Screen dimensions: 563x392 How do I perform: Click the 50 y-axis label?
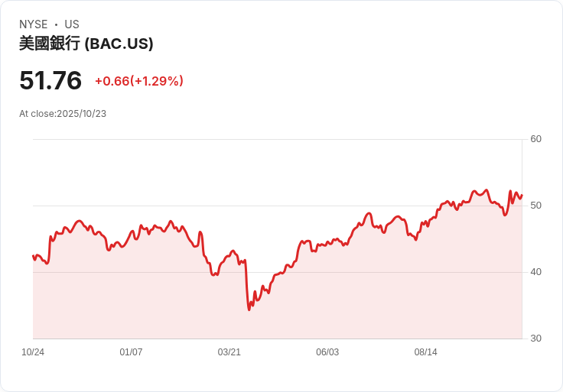click(535, 206)
